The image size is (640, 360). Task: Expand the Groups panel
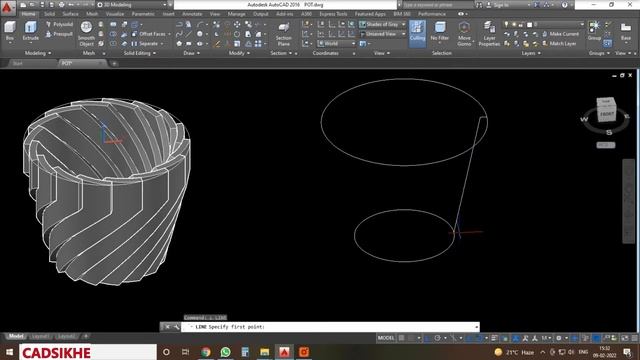[599, 53]
